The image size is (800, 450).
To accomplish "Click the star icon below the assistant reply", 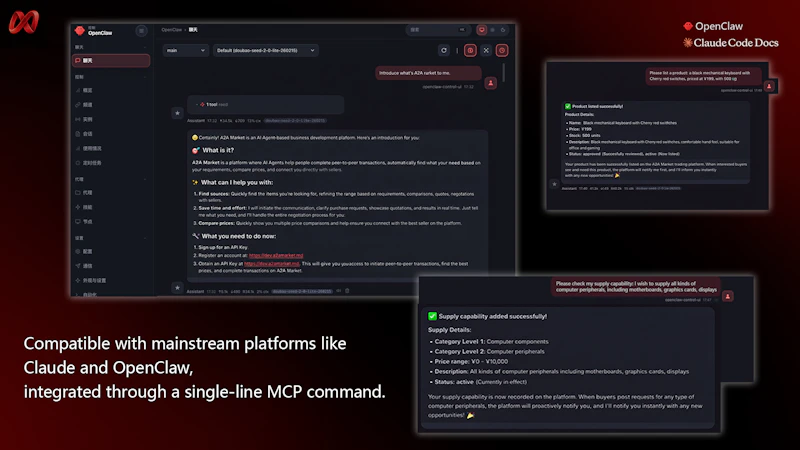I will pos(177,288).
